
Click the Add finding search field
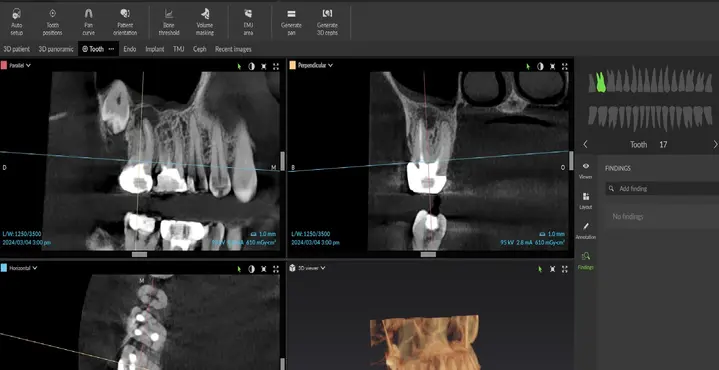point(662,188)
